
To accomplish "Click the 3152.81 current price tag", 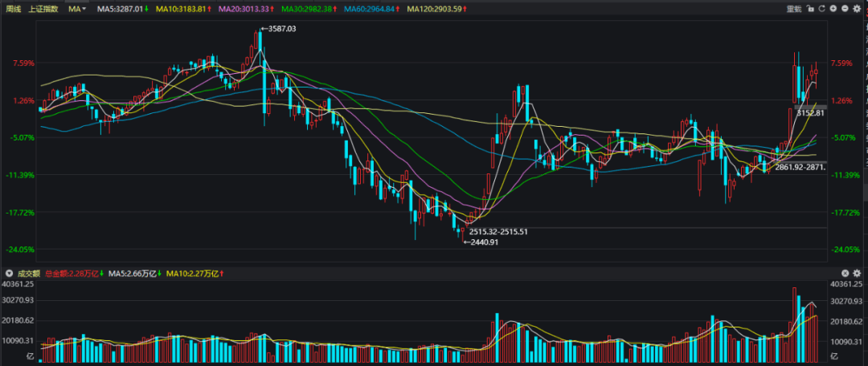I will point(812,113).
